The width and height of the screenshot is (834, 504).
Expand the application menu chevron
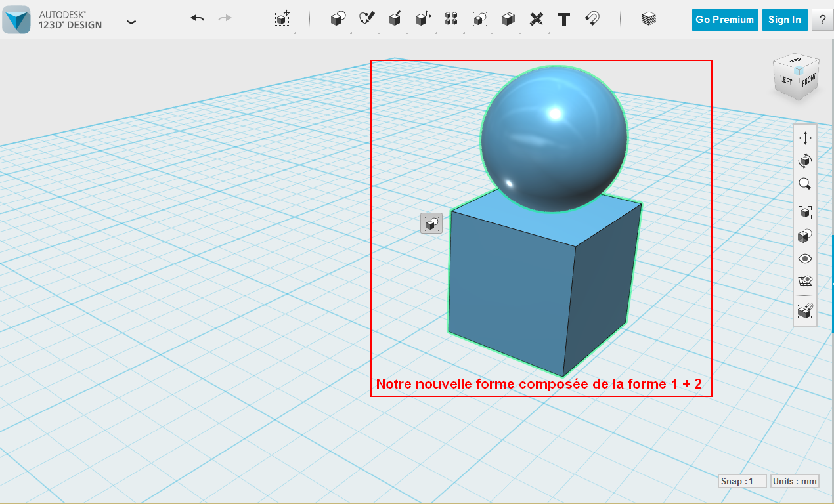coord(131,22)
